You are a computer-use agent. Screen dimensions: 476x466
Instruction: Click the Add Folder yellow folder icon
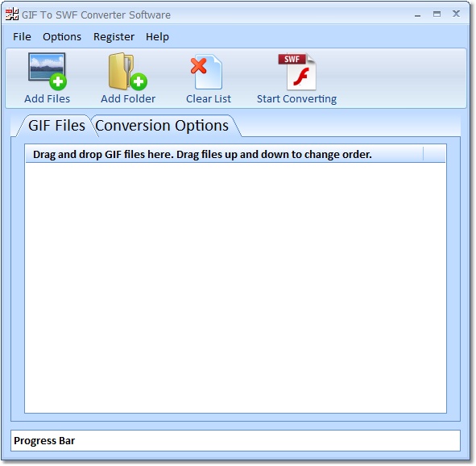coord(127,72)
